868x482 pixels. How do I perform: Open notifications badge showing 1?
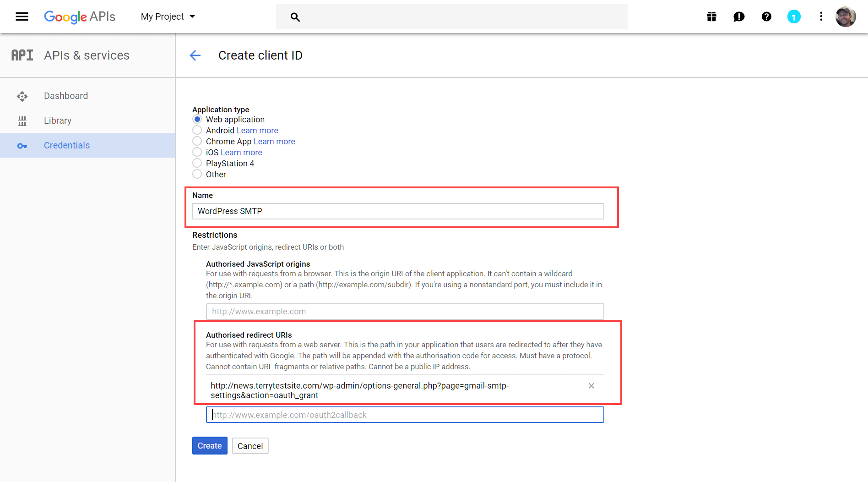(x=794, y=17)
